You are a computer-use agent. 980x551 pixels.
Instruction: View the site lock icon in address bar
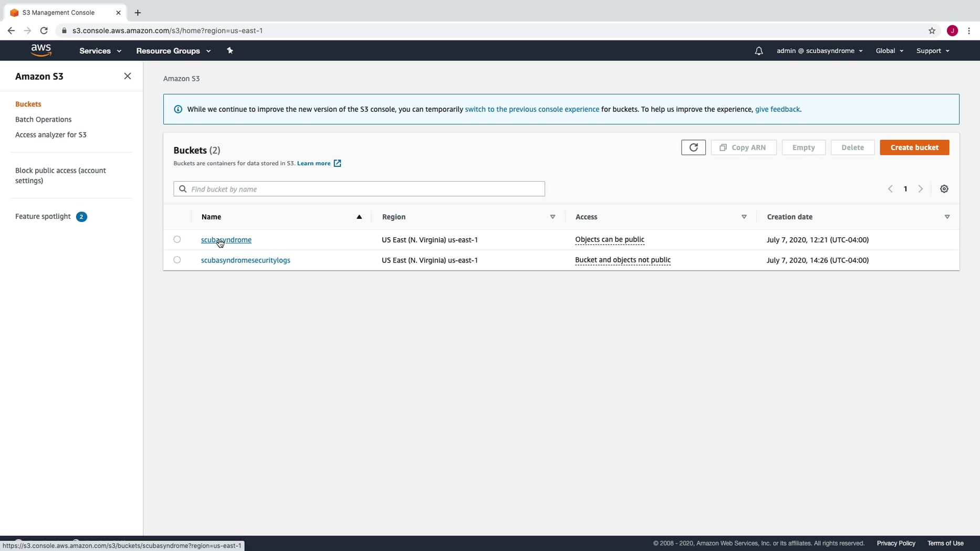(64, 30)
